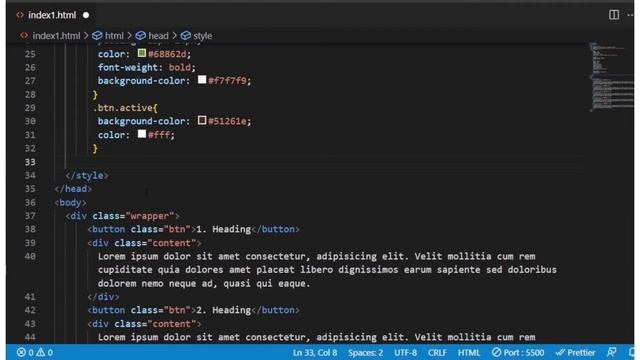Open the color picker for #f7f7f9 swatch

pyautogui.click(x=202, y=80)
